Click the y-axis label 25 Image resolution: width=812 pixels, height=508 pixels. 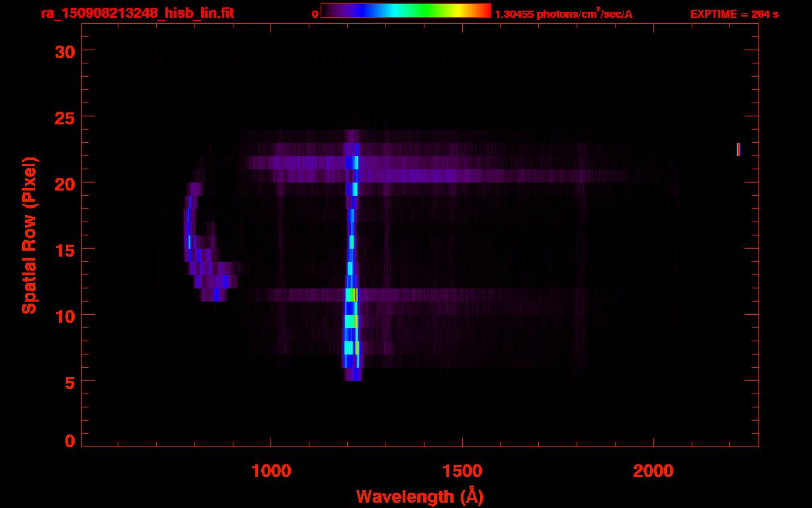pos(65,117)
